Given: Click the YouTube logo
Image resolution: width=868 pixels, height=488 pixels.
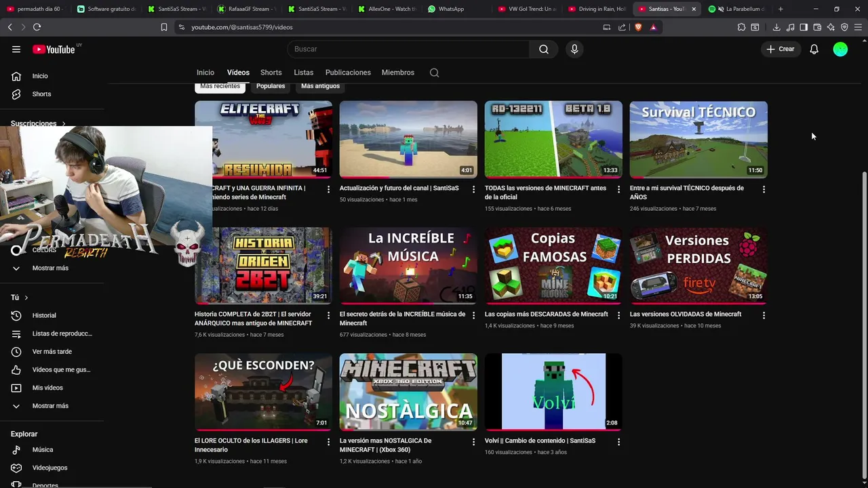Looking at the screenshot, I should (54, 49).
